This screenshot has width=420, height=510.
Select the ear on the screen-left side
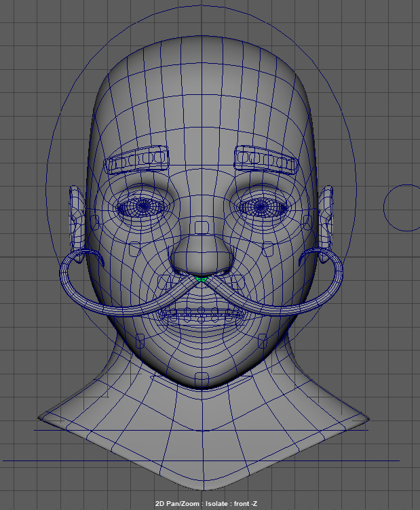coord(75,216)
